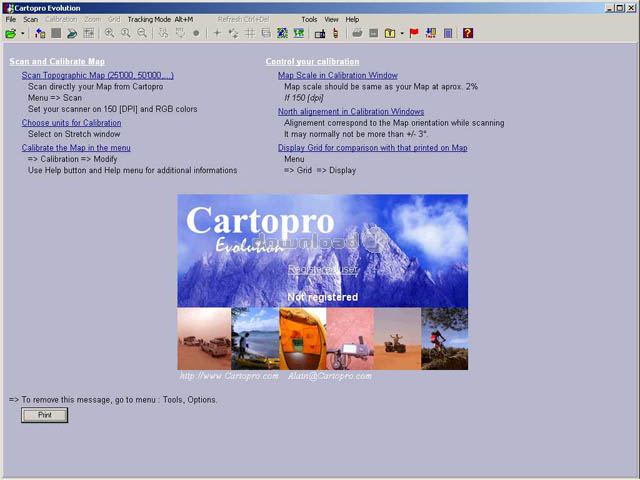Click the small red handheld GPS icon
Viewport: 640px width, 480px height.
[x=336, y=33]
